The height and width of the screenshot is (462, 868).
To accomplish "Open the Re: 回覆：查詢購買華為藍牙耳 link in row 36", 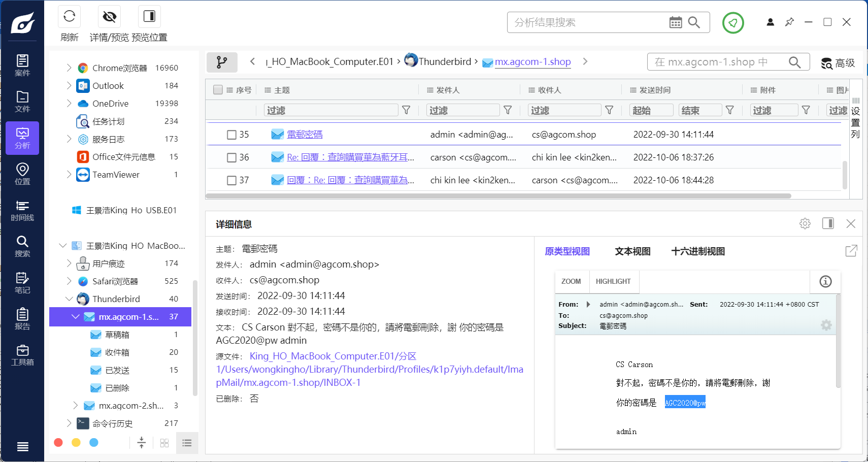I will (x=350, y=157).
